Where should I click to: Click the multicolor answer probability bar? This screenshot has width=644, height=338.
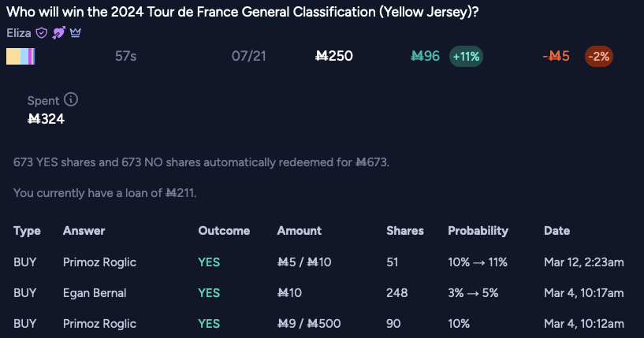(x=20, y=56)
